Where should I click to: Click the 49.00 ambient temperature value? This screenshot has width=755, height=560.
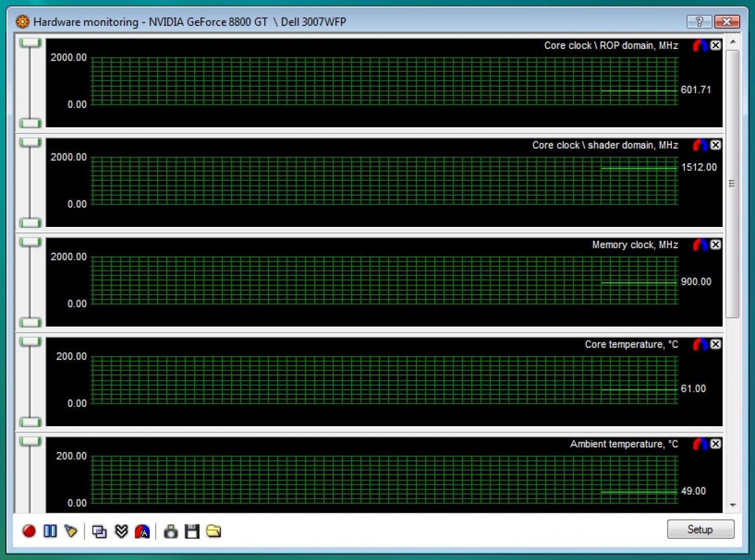tap(693, 491)
